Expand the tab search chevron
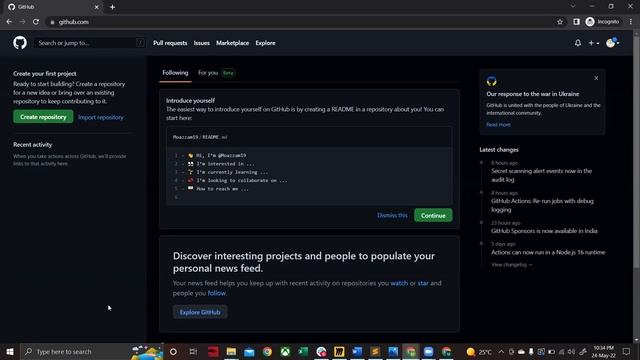 [x=573, y=6]
